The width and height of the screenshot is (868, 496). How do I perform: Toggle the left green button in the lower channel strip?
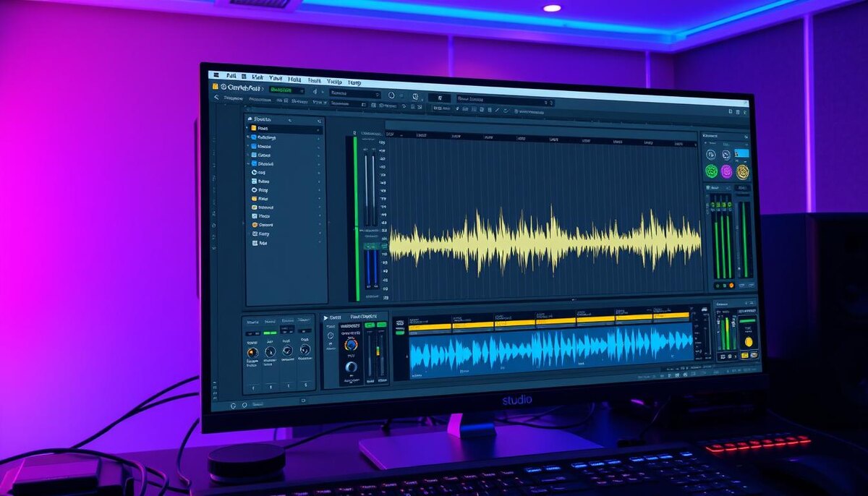click(370, 325)
